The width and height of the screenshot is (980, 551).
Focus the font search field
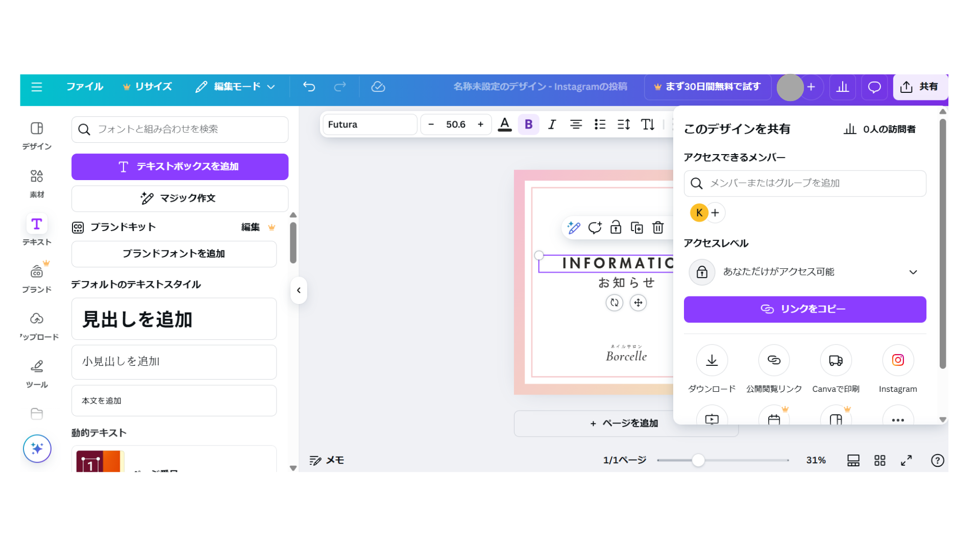pyautogui.click(x=180, y=130)
